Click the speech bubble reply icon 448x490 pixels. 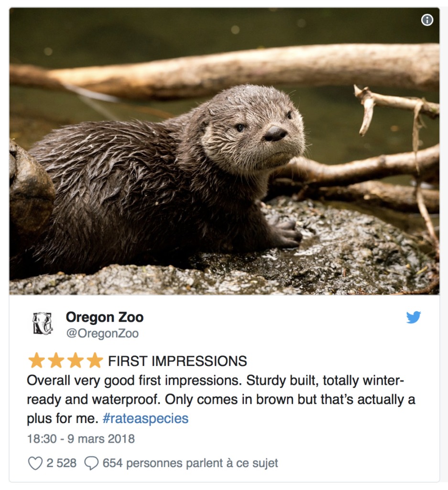click(91, 463)
